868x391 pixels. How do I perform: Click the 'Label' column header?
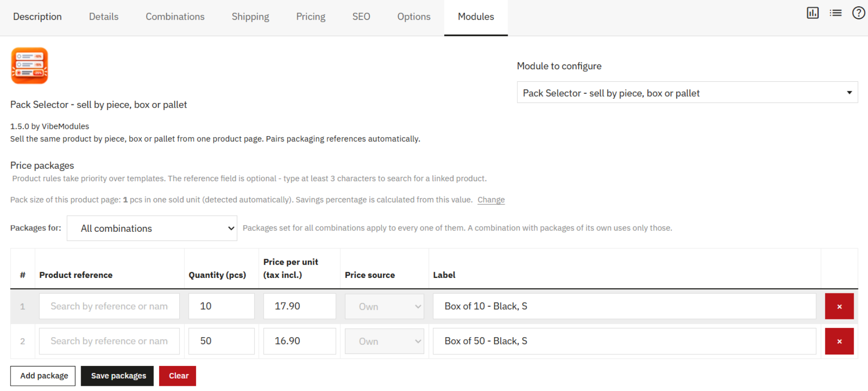coord(444,275)
